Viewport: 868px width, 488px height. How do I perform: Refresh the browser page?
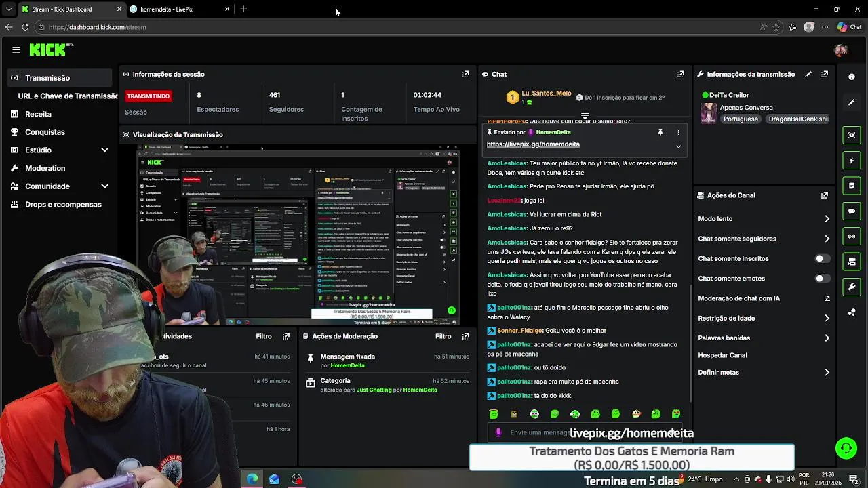(25, 27)
